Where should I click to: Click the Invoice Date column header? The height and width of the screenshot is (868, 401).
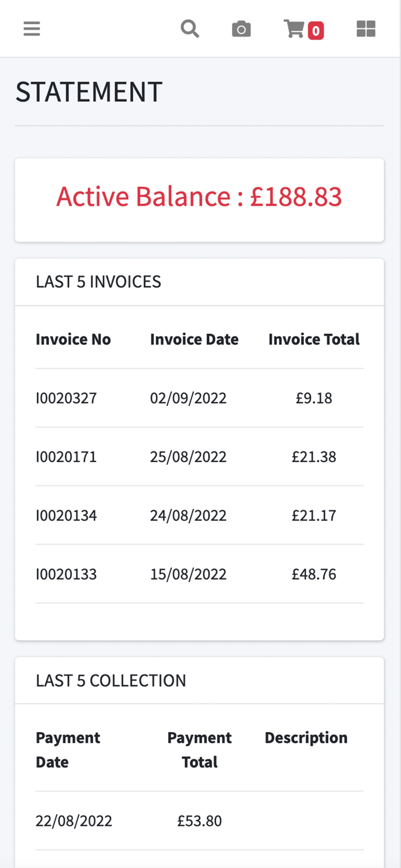point(194,339)
